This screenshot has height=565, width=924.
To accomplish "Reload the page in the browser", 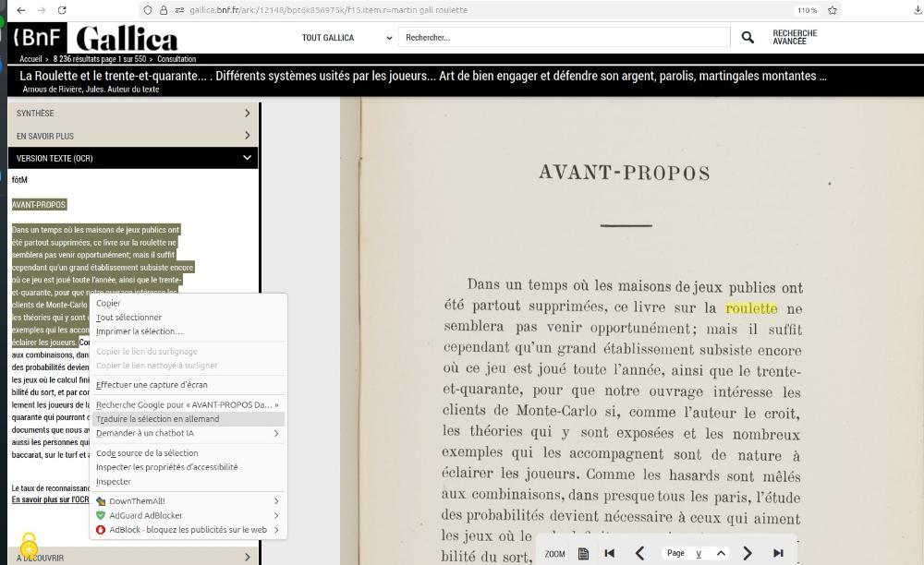I will point(62,10).
